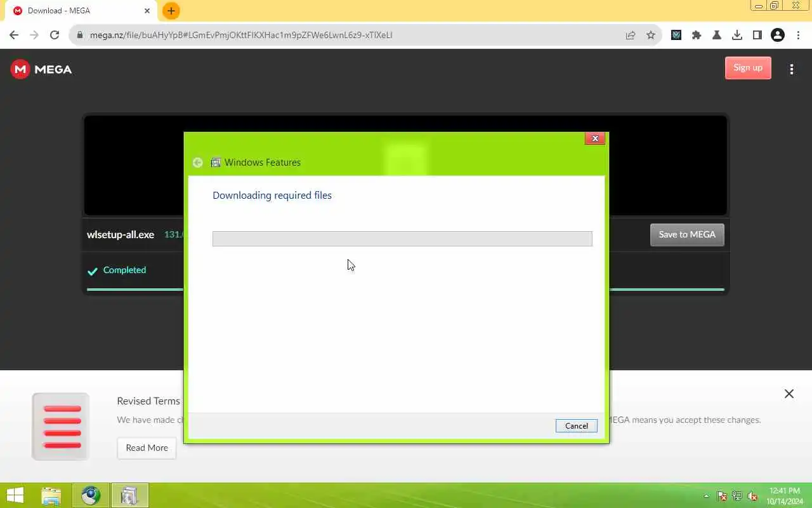The width and height of the screenshot is (812, 508).
Task: Show hidden system tray icons
Action: pos(707,496)
